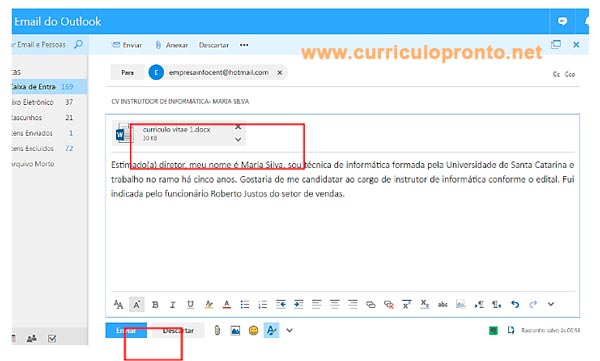Toggle strikethrough abc formatting
Screen dimensions: 600x361
(x=443, y=305)
